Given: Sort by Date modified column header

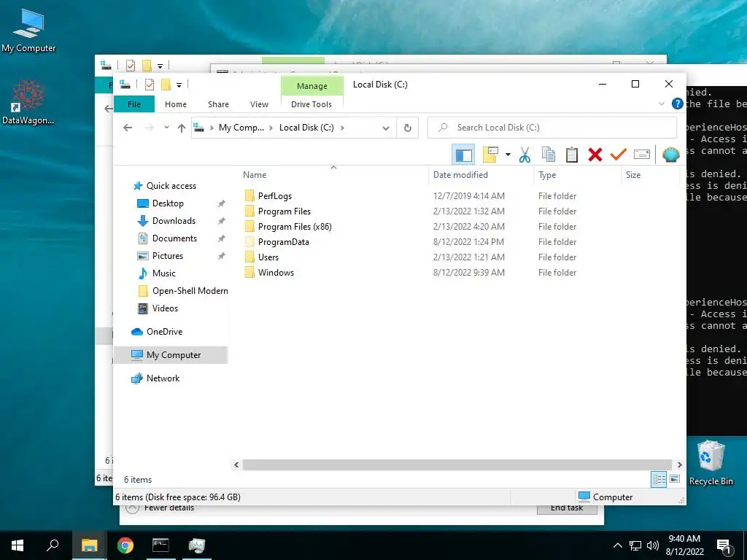Looking at the screenshot, I should [481, 175].
